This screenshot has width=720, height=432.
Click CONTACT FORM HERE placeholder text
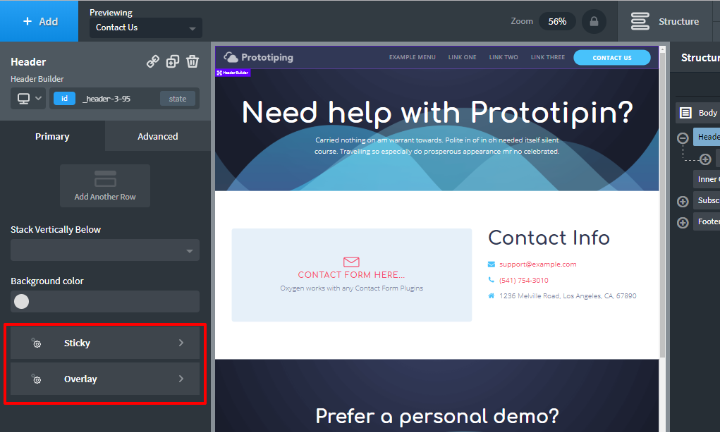pyautogui.click(x=351, y=275)
